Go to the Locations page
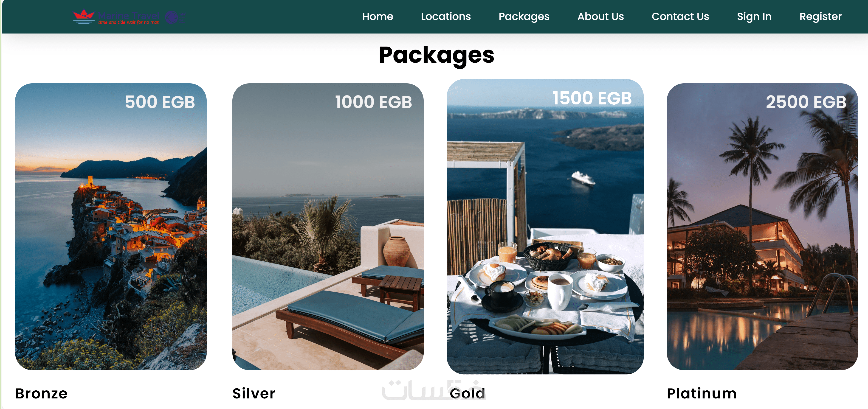Image resolution: width=868 pixels, height=409 pixels. (x=445, y=17)
